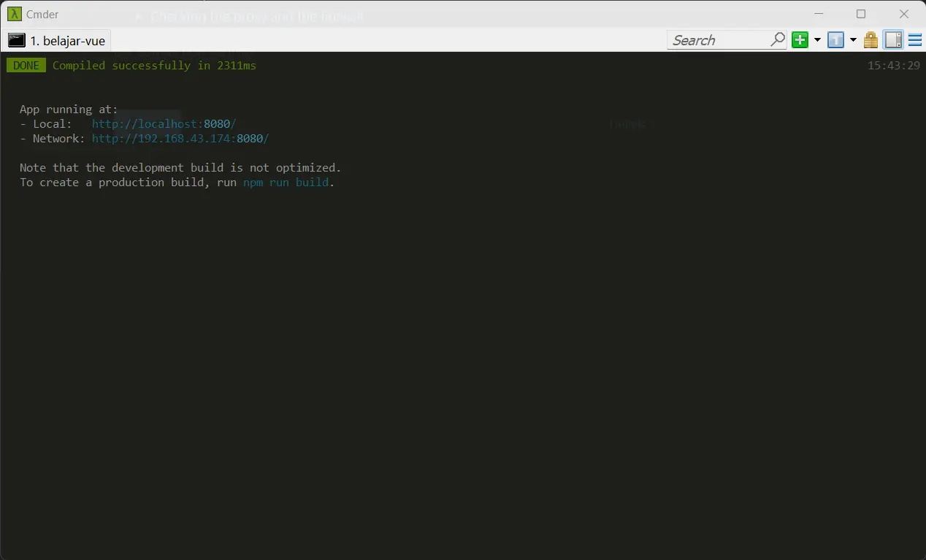Click the Note about development build line
The width and height of the screenshot is (926, 560).
point(180,168)
